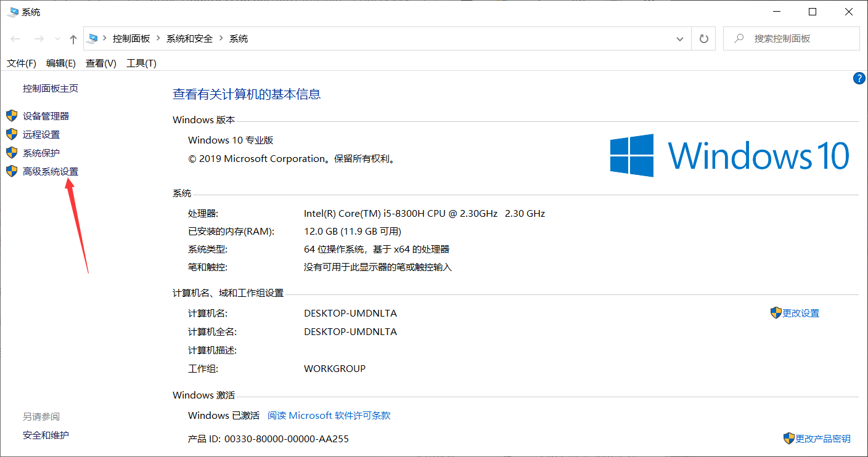Open recent locations dropdown arrow
This screenshot has height=457, width=868.
(57, 39)
